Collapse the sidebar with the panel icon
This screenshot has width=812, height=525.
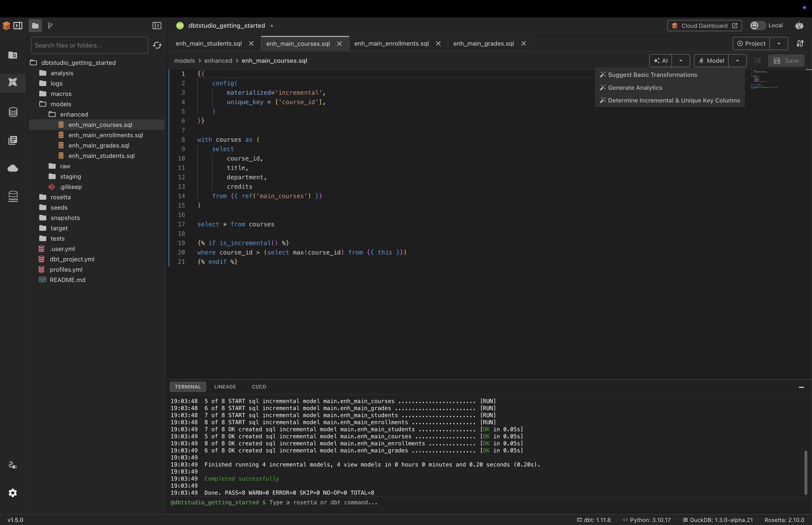[157, 26]
